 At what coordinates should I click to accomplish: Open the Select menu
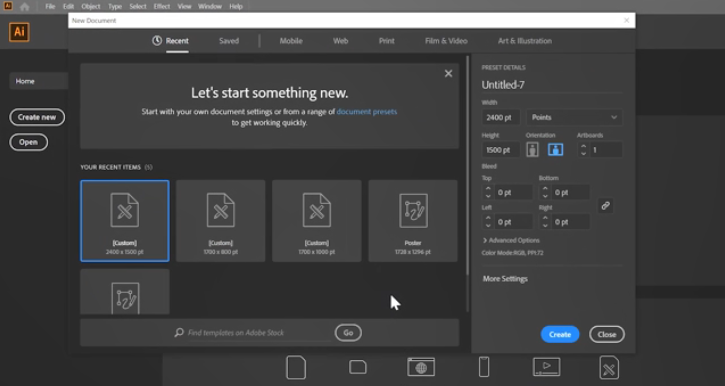(138, 6)
